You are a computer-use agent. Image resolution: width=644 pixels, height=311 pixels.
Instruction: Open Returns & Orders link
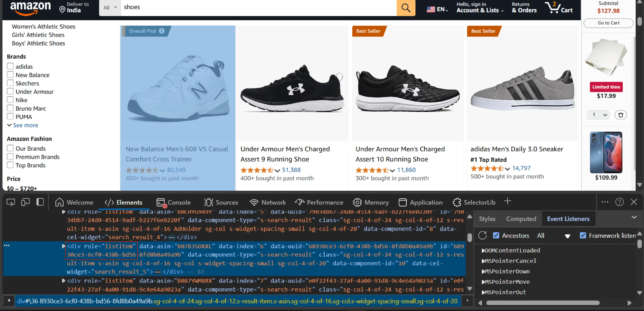coord(524,8)
